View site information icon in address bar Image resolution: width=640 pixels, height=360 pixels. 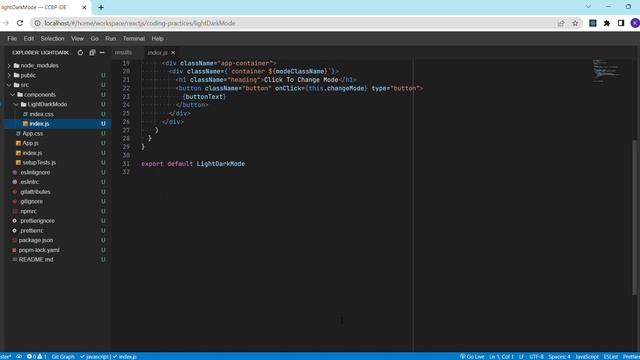[x=37, y=23]
